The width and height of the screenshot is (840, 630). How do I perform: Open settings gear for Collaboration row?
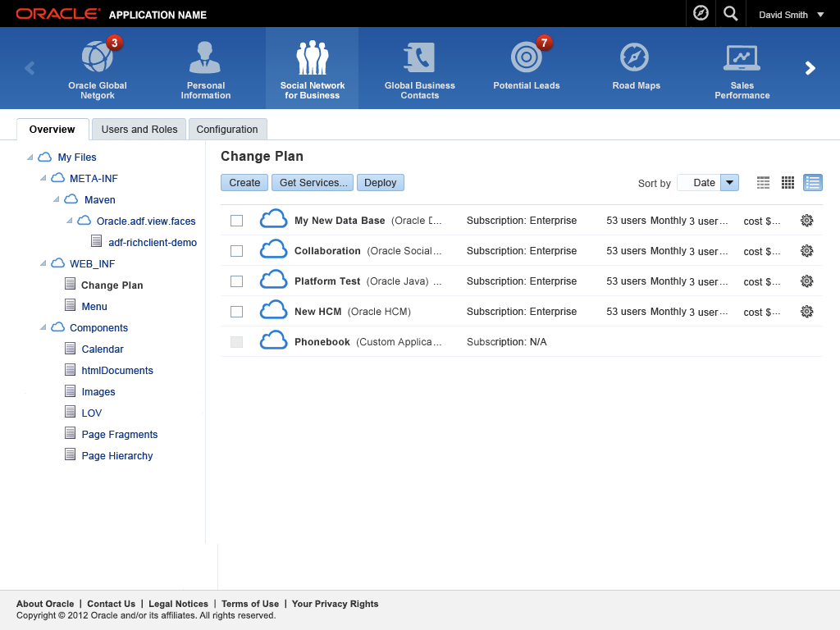[807, 251]
